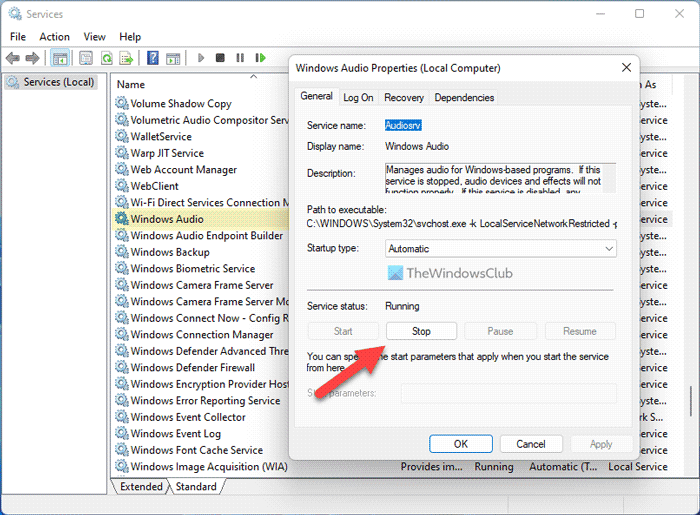
Task: Click gear icon beside Windows Audio
Action: [x=122, y=219]
